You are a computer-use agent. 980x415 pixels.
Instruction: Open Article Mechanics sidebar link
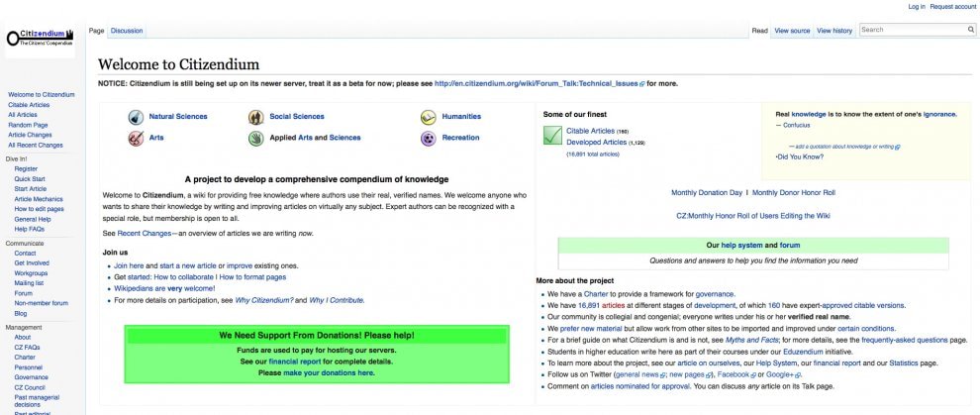point(39,199)
